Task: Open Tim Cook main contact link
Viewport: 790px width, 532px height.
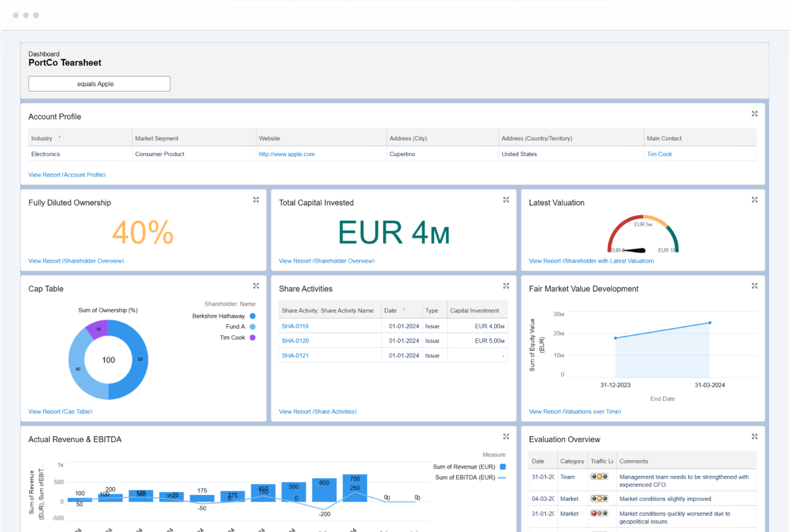Action: tap(659, 154)
